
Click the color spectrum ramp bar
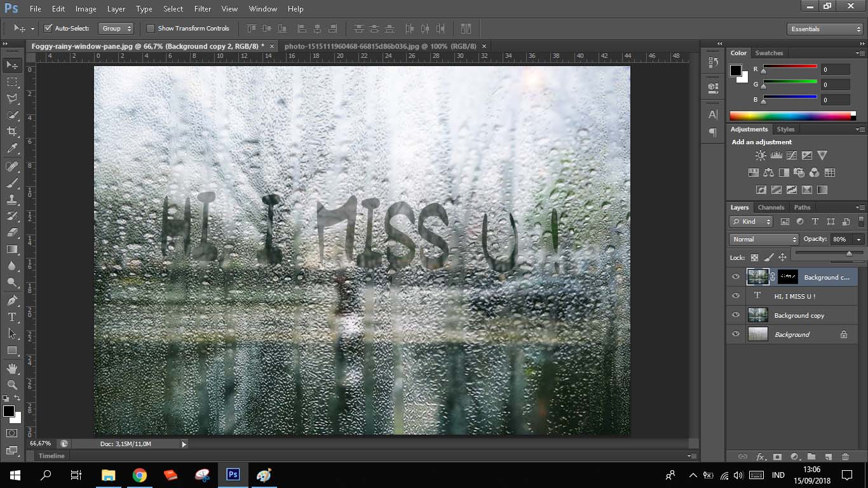click(x=790, y=116)
